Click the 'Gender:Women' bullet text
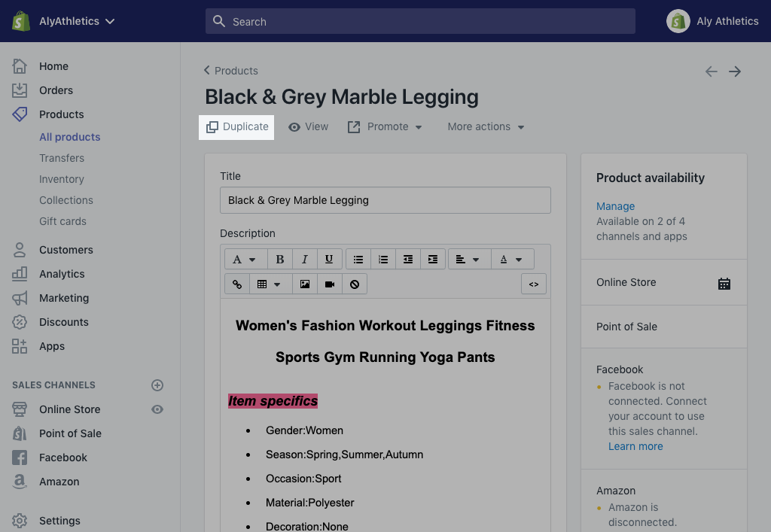 tap(304, 431)
